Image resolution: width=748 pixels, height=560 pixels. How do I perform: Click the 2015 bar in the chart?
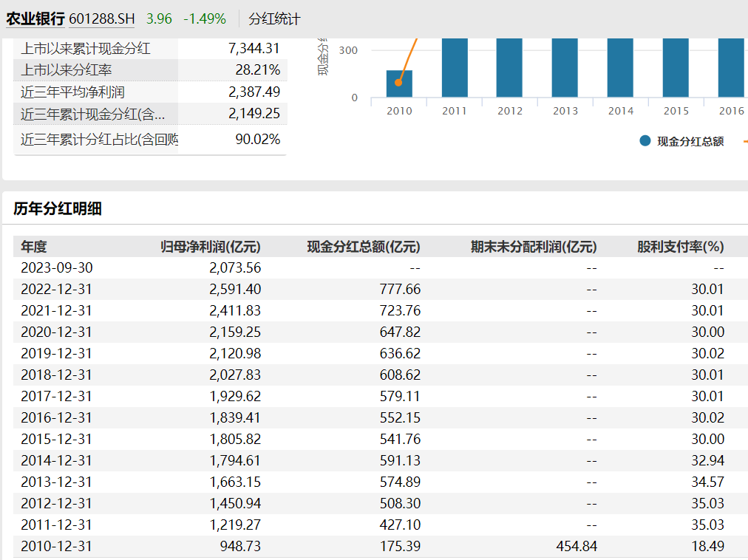[x=676, y=68]
